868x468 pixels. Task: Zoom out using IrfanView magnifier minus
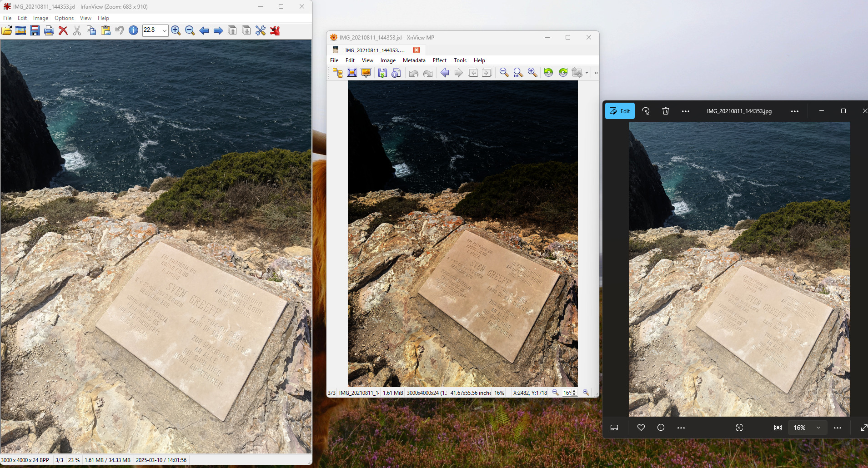(x=190, y=30)
